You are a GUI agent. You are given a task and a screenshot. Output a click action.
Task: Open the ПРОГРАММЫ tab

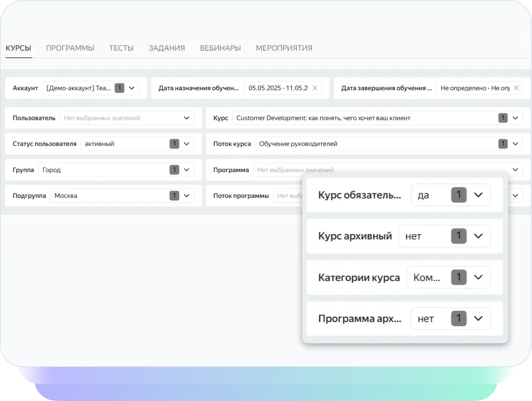pyautogui.click(x=70, y=48)
